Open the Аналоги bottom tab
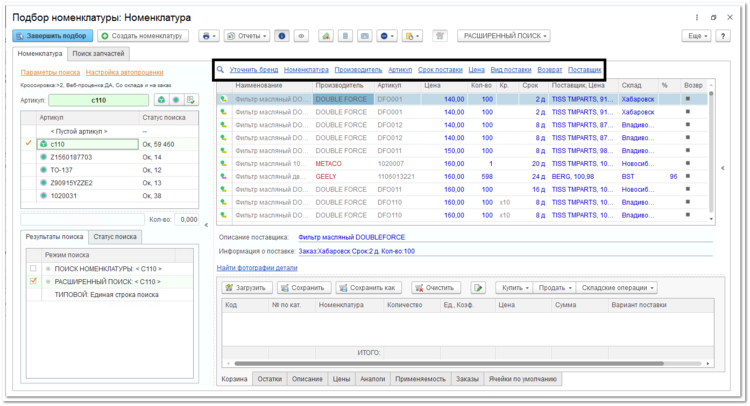Image resolution: width=750 pixels, height=406 pixels. pos(373,379)
